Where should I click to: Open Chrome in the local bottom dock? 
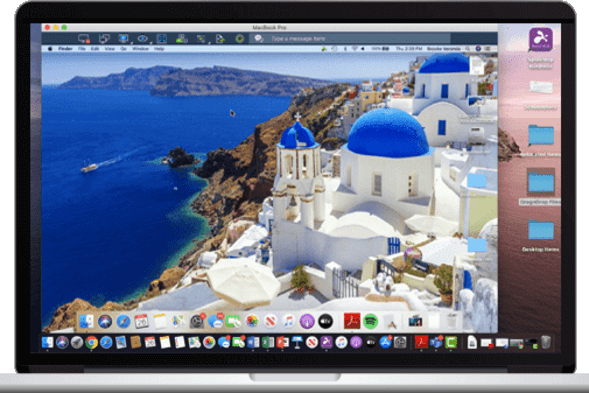(91, 342)
